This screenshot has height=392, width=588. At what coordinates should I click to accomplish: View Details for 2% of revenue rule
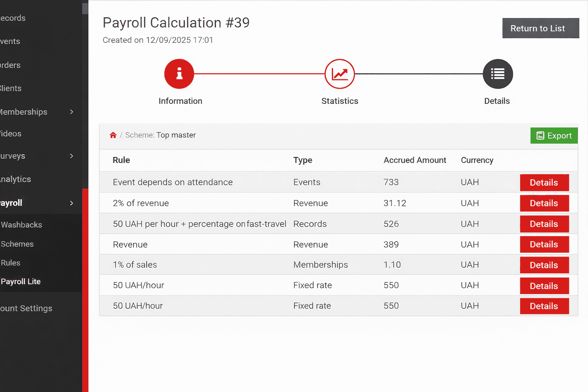coord(544,203)
